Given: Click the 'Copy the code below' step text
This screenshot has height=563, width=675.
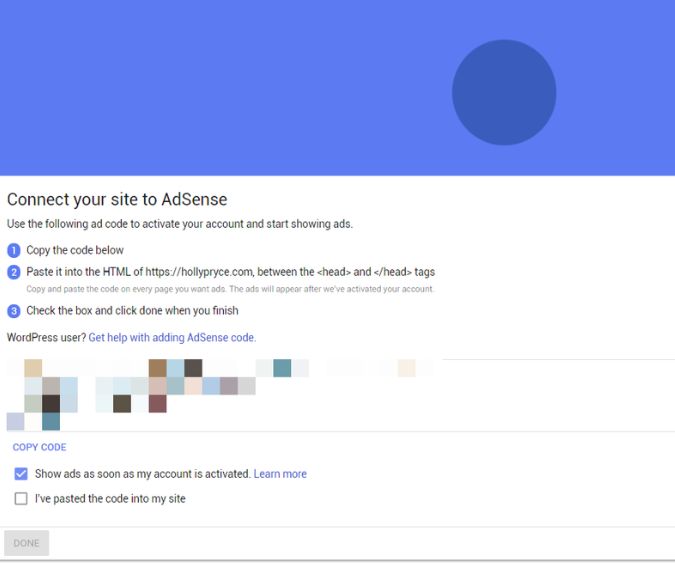Looking at the screenshot, I should [75, 250].
